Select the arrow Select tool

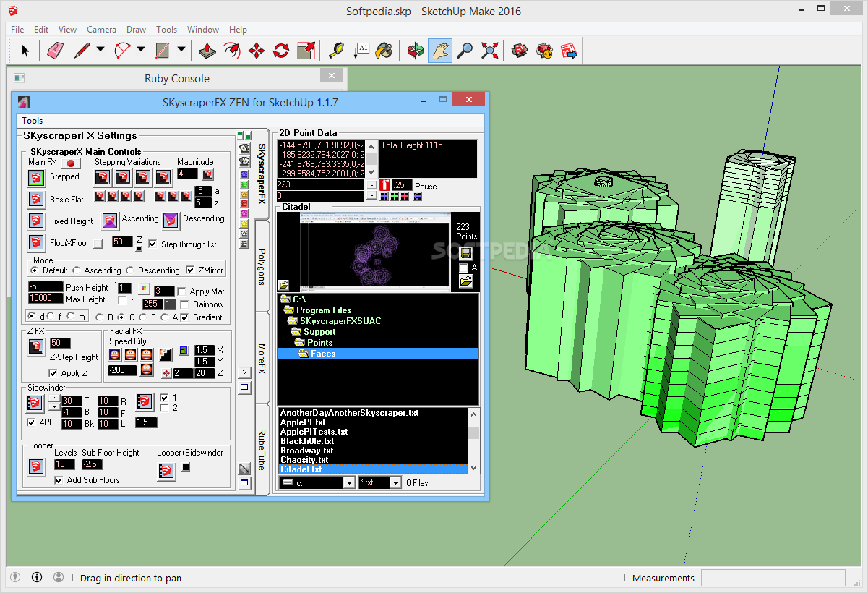pos(25,51)
